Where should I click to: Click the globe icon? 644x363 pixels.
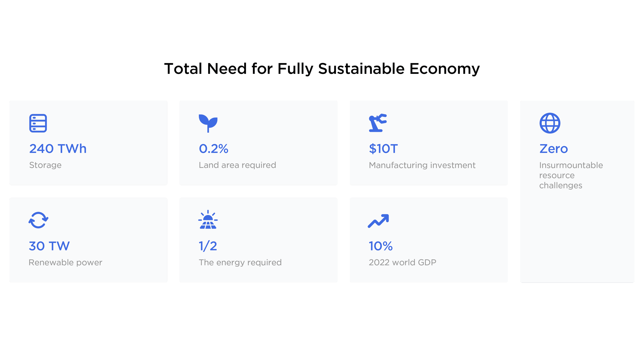click(550, 123)
